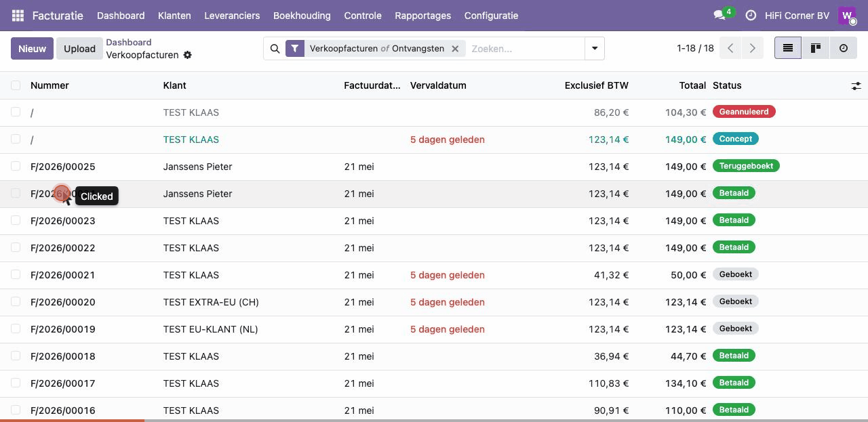Click customer TEST EXTRA-EU (CH)
Viewport: 868px width, 422px height.
click(x=211, y=302)
